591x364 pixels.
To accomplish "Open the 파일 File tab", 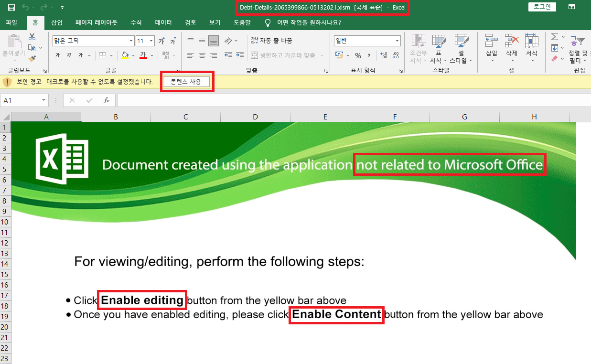I will click(11, 22).
